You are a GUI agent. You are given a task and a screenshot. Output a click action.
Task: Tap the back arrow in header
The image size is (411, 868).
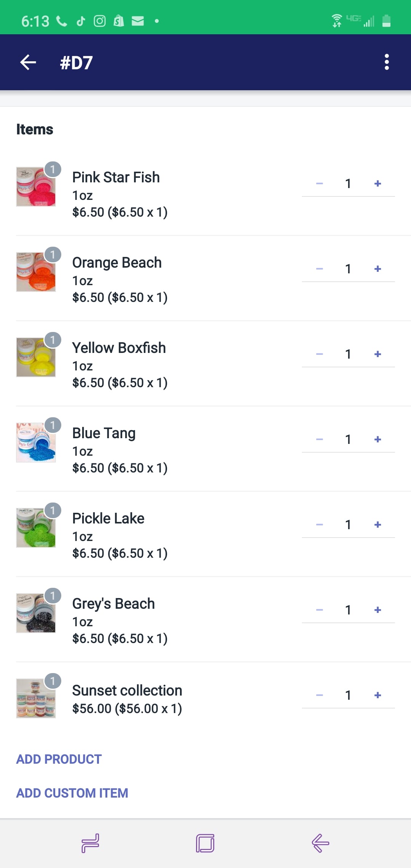tap(28, 62)
